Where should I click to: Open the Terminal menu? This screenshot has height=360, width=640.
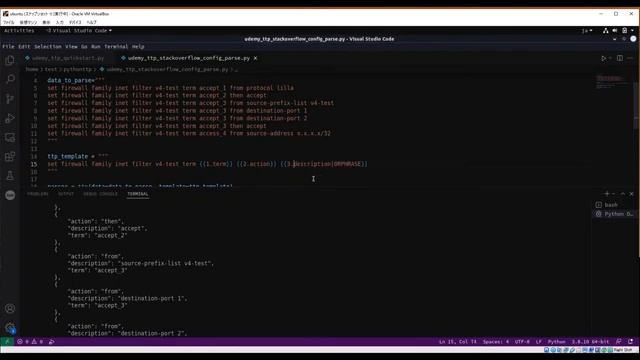pyautogui.click(x=116, y=47)
